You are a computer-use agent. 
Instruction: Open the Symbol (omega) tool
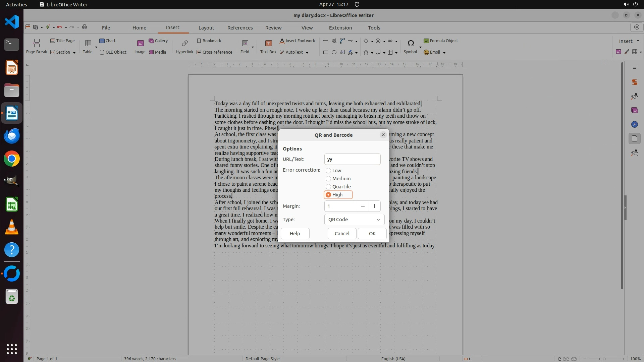tap(411, 43)
